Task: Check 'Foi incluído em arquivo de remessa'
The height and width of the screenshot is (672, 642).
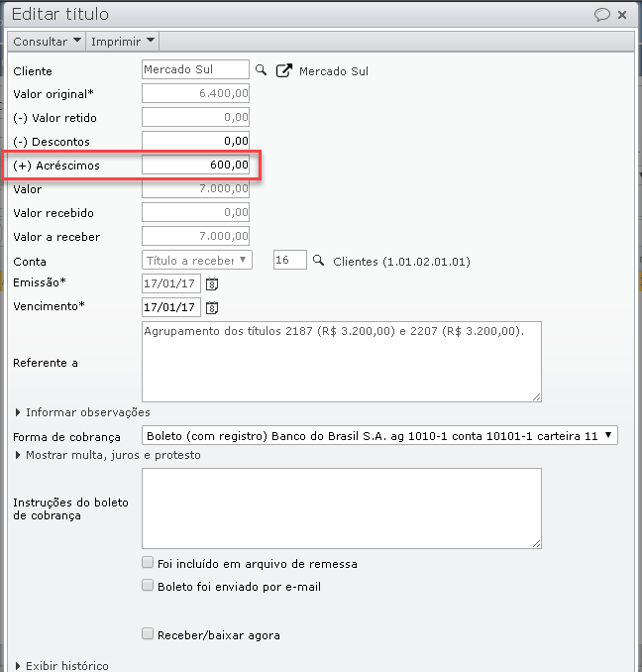Action: coord(148,562)
